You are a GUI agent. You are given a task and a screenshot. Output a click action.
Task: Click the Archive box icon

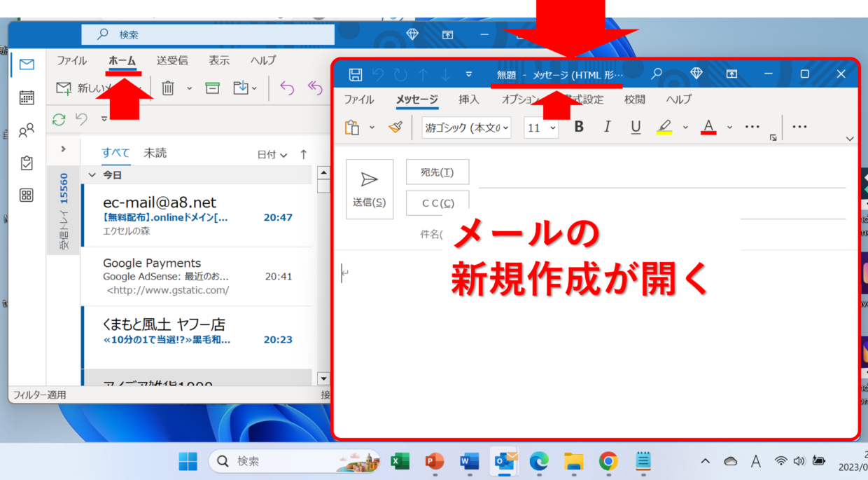tap(212, 88)
